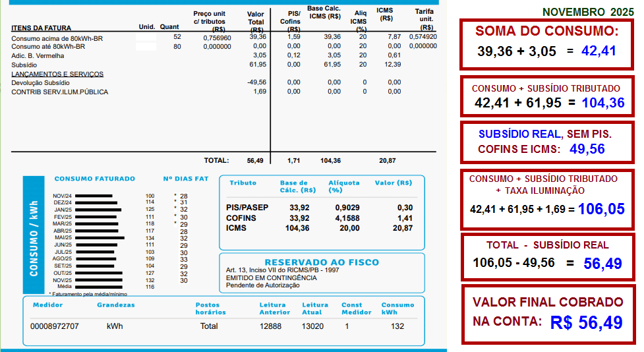This screenshot has width=644, height=352.
Task: Select the blue 104,36 taxed subsidy result
Action: point(602,103)
